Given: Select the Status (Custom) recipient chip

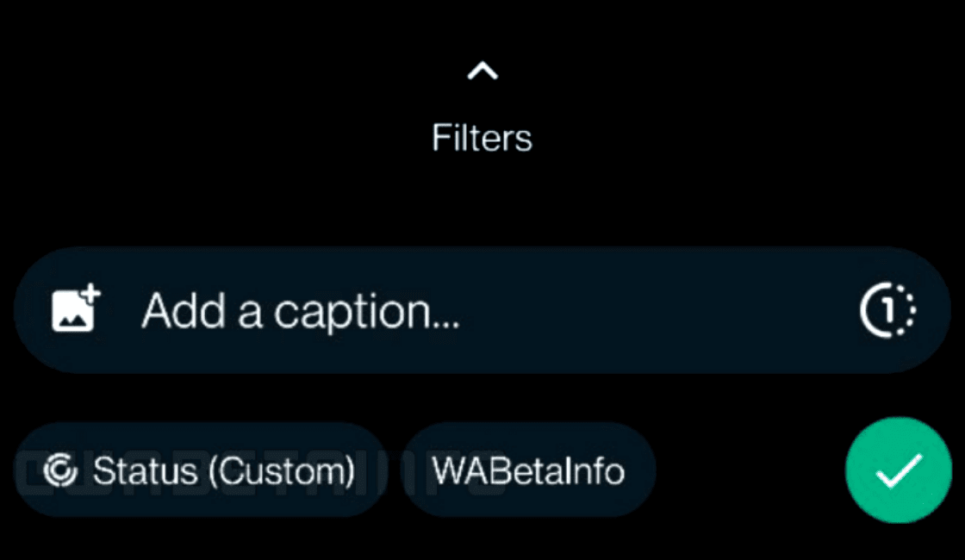Looking at the screenshot, I should (x=201, y=470).
